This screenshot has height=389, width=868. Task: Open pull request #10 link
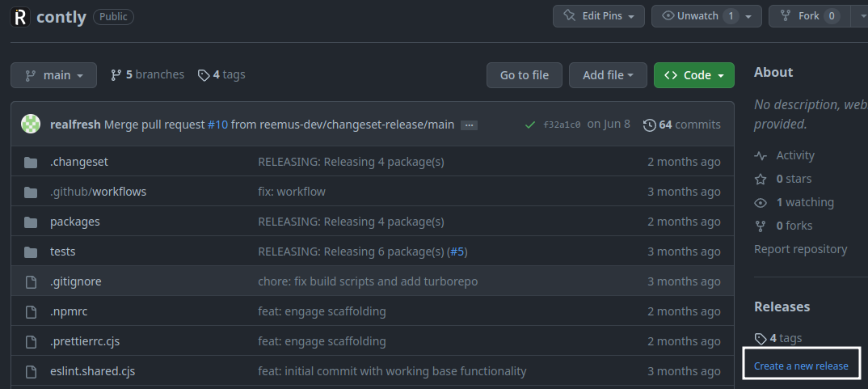(x=217, y=125)
